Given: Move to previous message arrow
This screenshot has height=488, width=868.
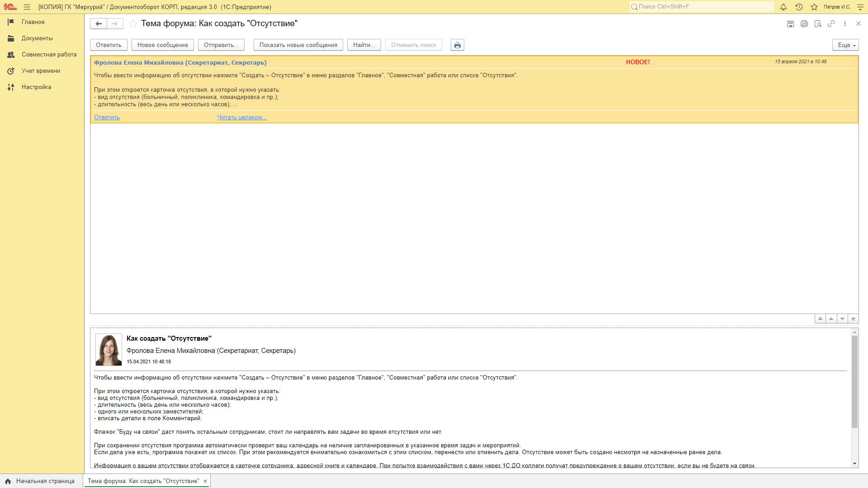Looking at the screenshot, I should [x=831, y=319].
